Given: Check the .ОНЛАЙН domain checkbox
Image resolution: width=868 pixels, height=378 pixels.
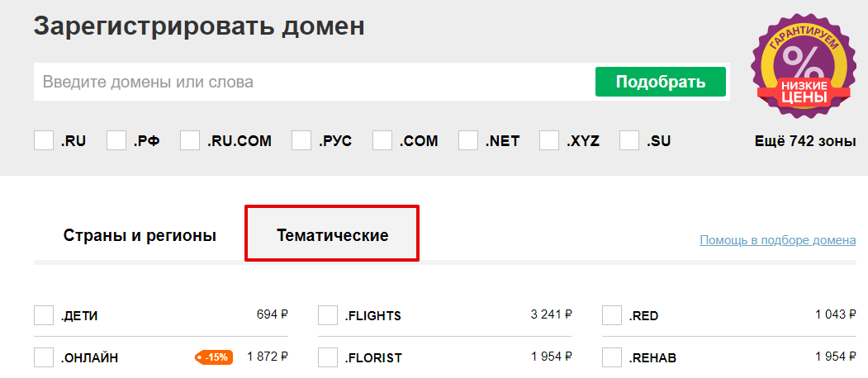Looking at the screenshot, I should (x=44, y=357).
